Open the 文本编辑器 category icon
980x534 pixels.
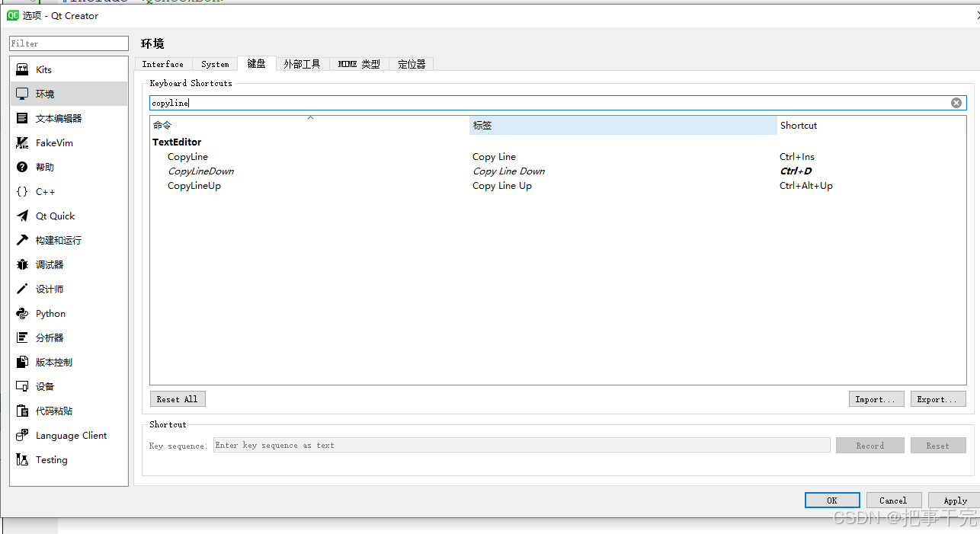click(22, 118)
